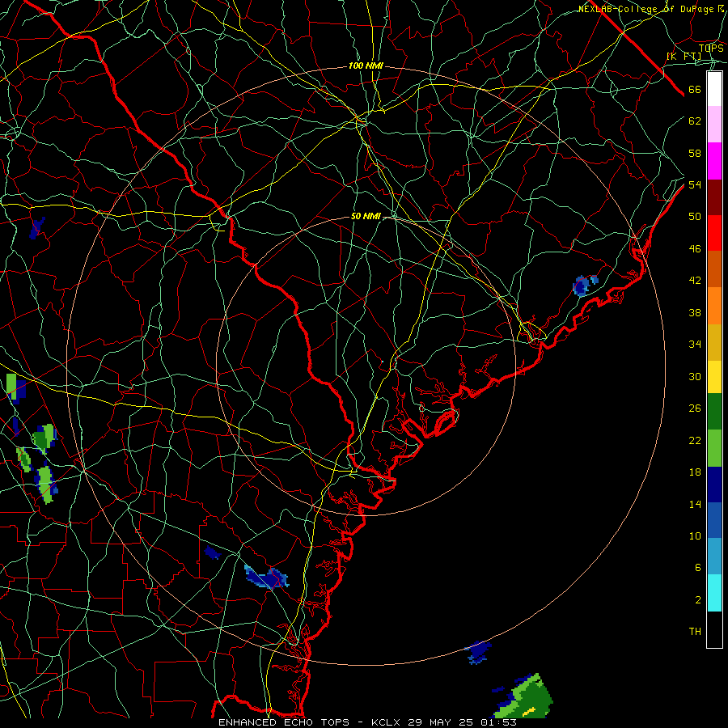Select the navy blue legend swatch
The image size is (728, 728).
coord(714,485)
